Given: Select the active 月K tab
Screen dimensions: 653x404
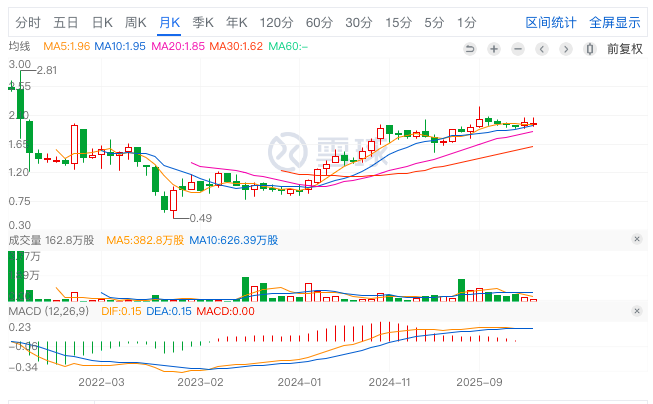Looking at the screenshot, I should coord(169,22).
